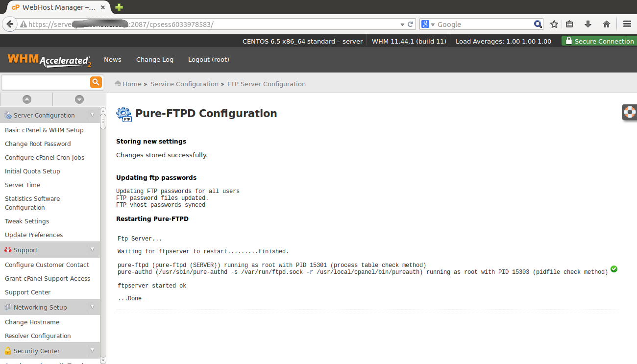Collapse the Security Center section arrow
This screenshot has height=364, width=637.
(x=92, y=351)
